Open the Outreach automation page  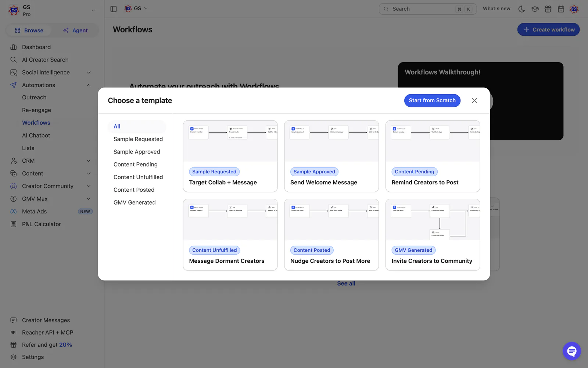[x=34, y=98]
